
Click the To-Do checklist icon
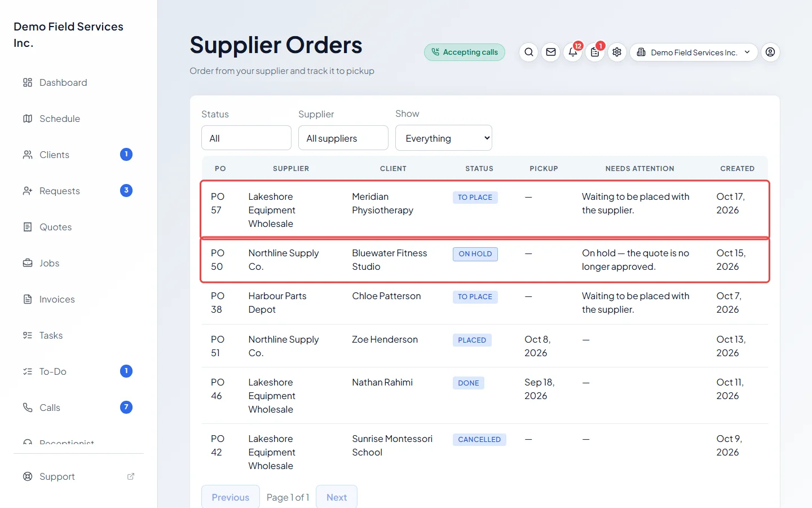pos(28,371)
